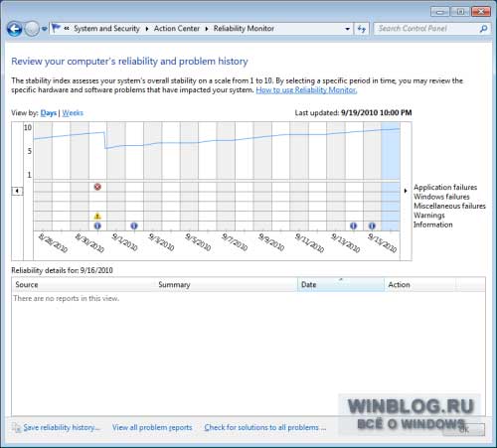Open Action Center breadcrumb
Screen dimensions: 497x448
point(177,29)
